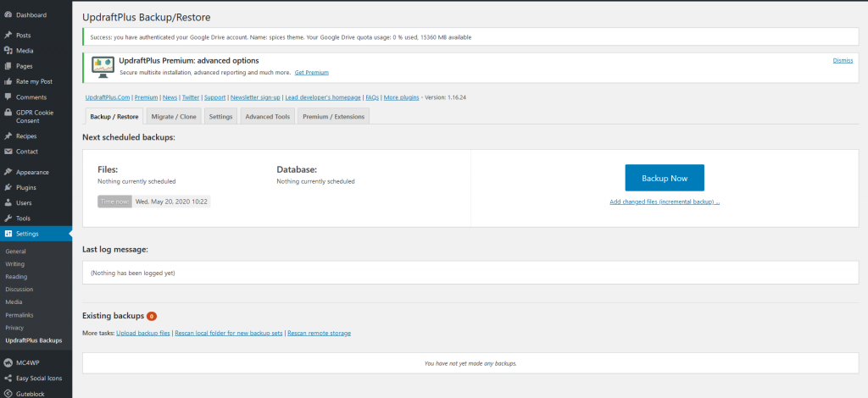Click the News link

point(170,97)
